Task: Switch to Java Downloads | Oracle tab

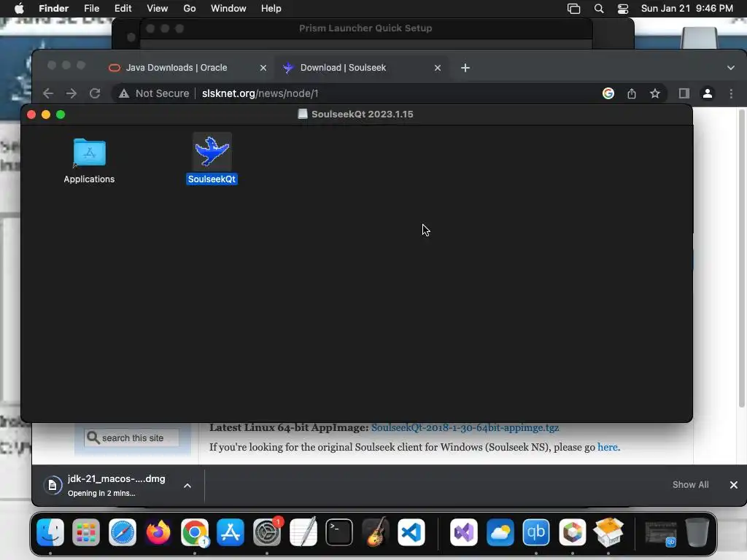Action: point(177,68)
